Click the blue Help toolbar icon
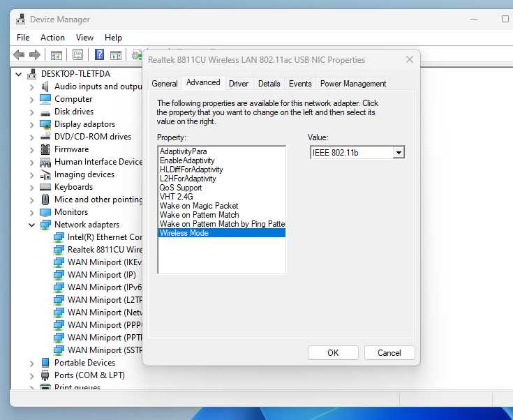Image resolution: width=513 pixels, height=420 pixels. pyautogui.click(x=100, y=54)
